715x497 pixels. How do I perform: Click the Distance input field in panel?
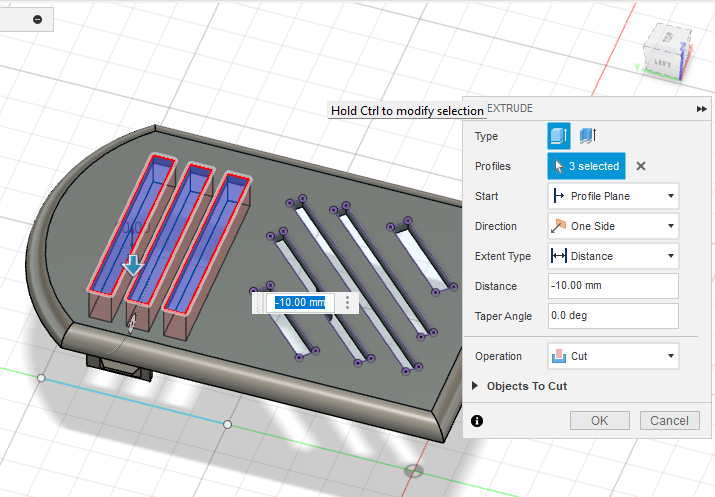click(613, 286)
